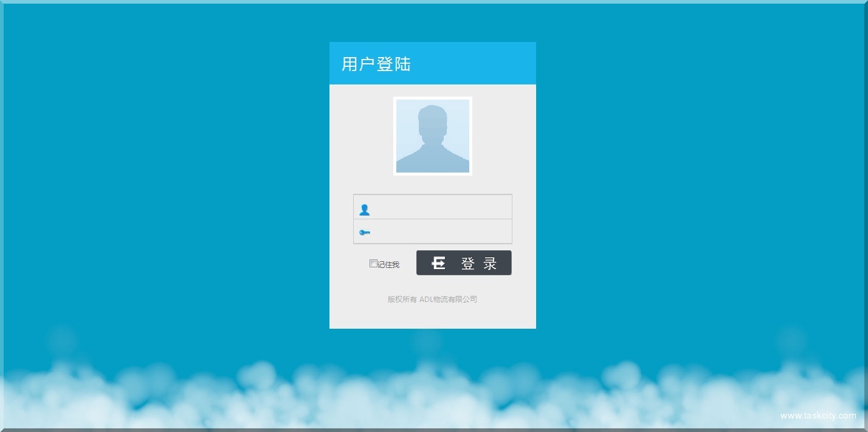The width and height of the screenshot is (868, 432).
Task: Enable the 记住我 checkbox
Action: click(x=373, y=264)
